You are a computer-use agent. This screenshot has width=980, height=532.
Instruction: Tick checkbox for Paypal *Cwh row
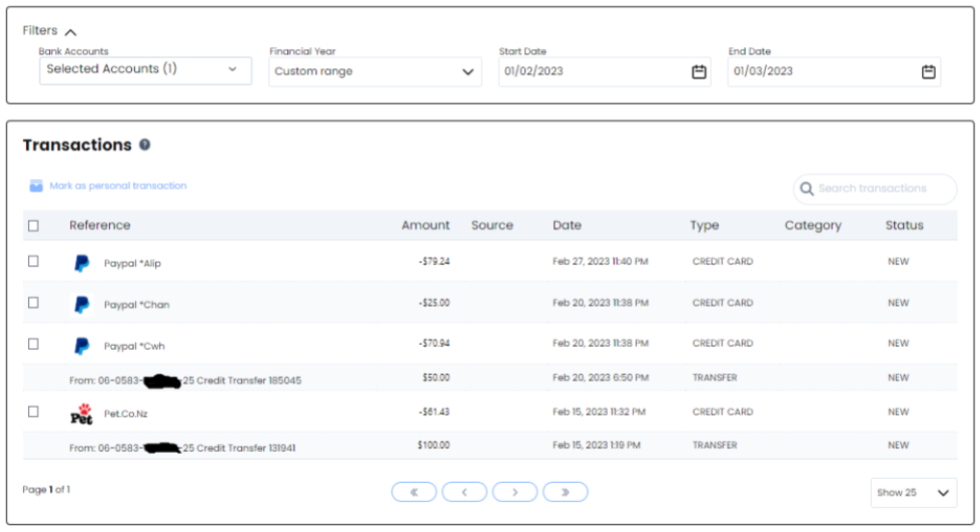[33, 344]
